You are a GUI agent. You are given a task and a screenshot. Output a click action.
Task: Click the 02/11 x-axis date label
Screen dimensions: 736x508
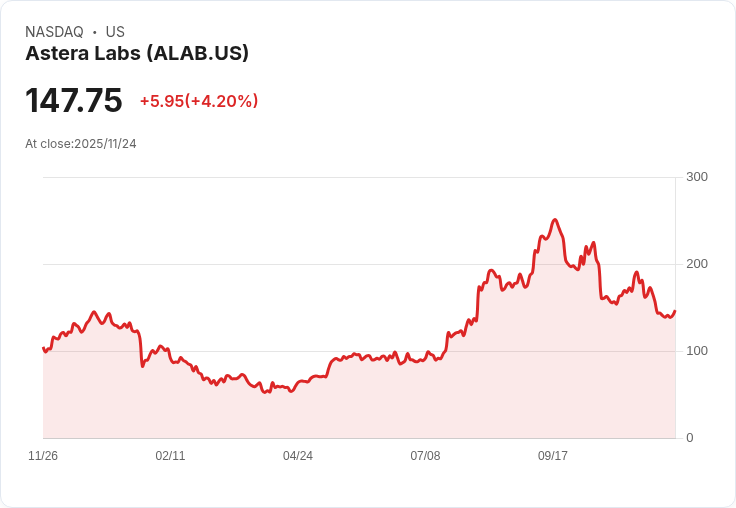coord(170,455)
